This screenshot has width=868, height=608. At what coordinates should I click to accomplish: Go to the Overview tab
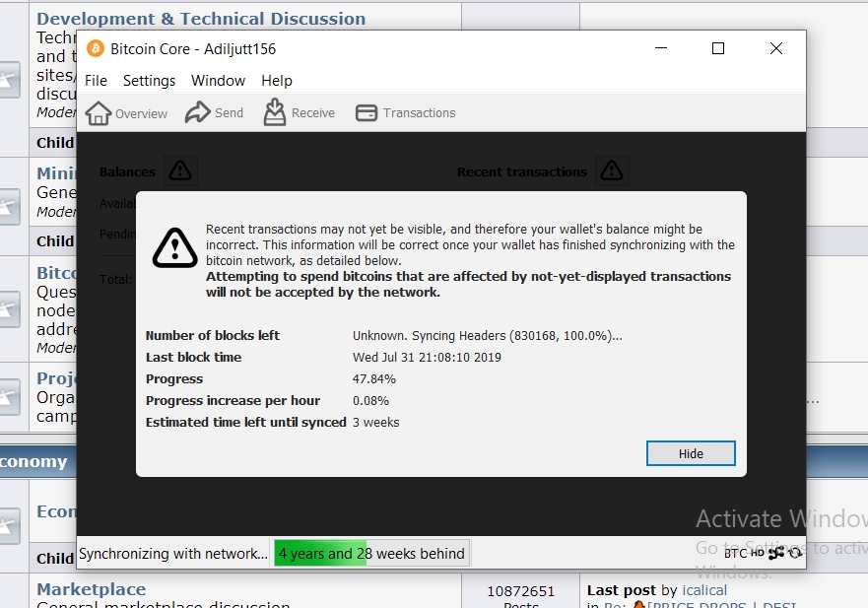pos(126,113)
